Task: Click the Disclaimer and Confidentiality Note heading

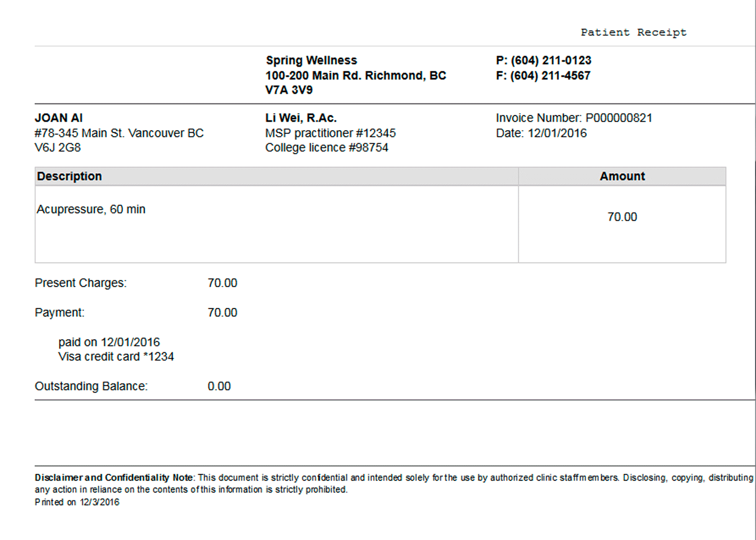Action: (x=114, y=478)
